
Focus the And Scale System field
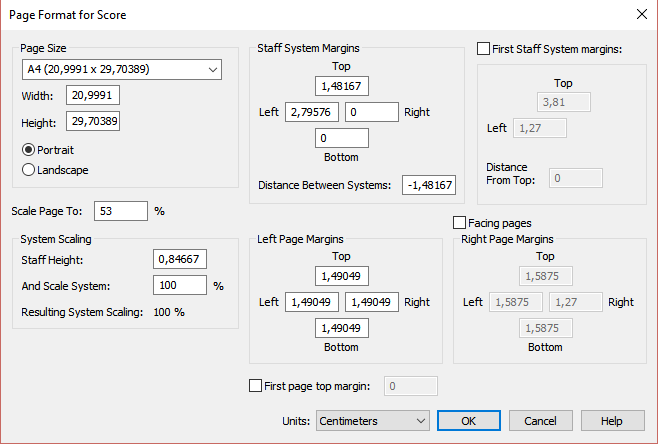(x=180, y=285)
